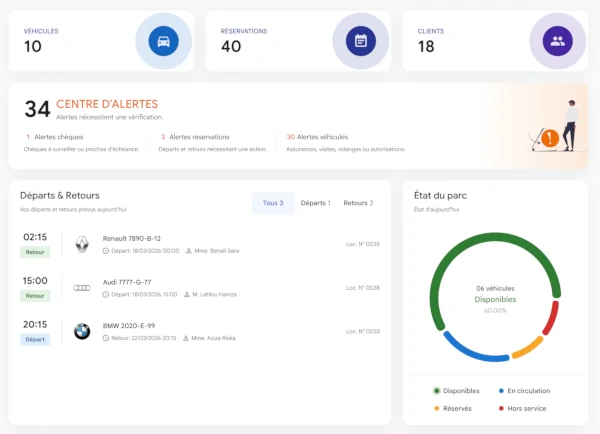Click the blue car icon on Véhicules card
Screen dimensions: 600x434
tap(162, 42)
